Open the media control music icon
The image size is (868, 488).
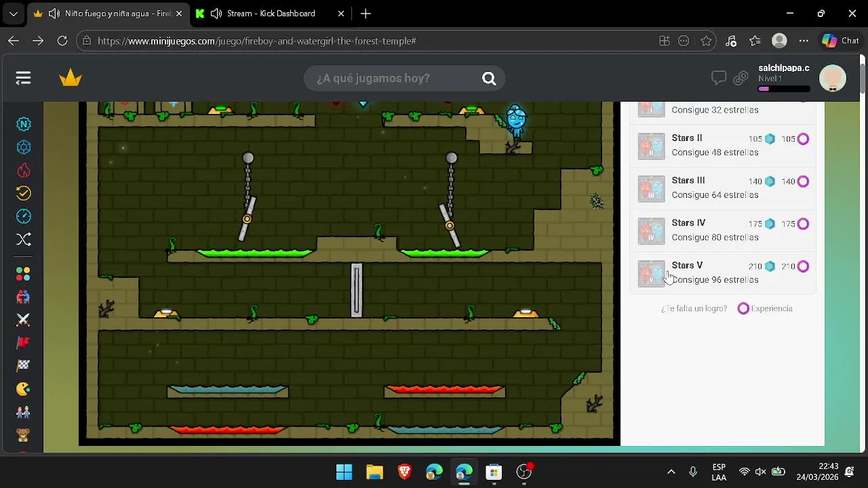coord(730,41)
